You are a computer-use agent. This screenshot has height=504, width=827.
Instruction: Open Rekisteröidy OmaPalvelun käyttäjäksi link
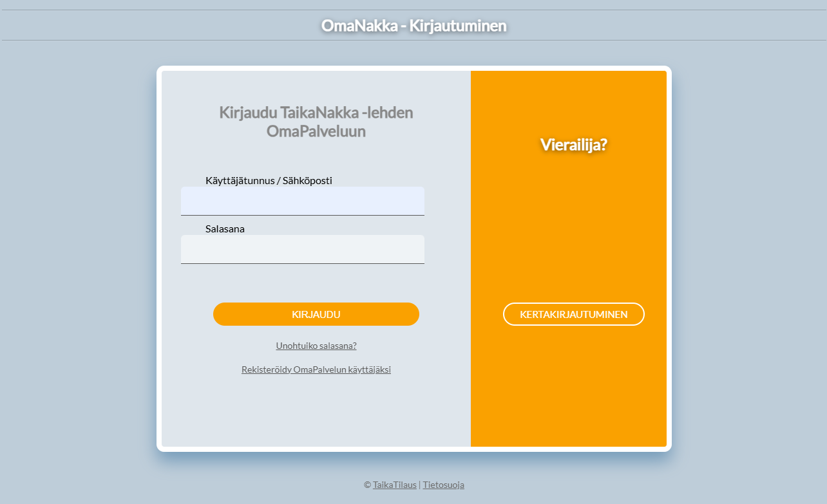[x=316, y=369]
